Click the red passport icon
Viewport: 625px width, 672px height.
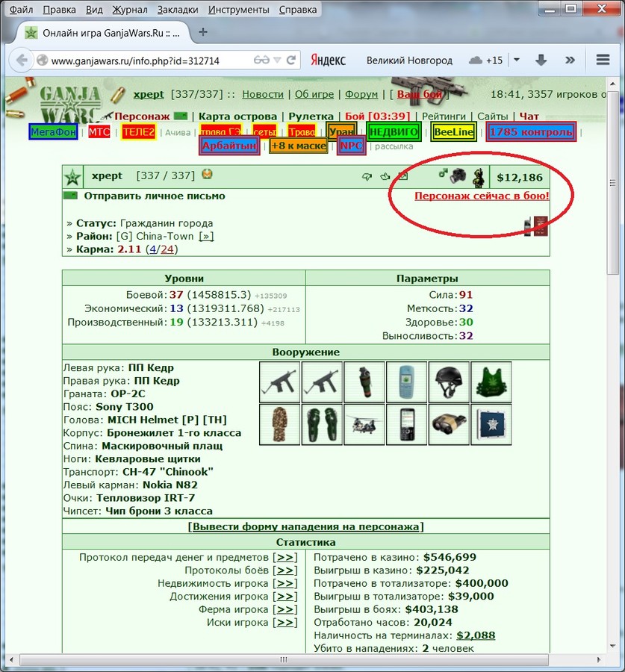[x=541, y=225]
